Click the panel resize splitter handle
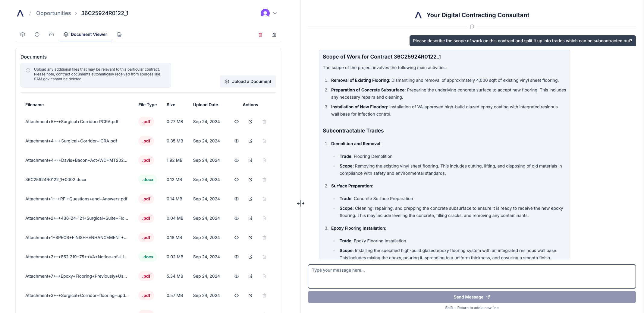Screen dimensions: 644x313 (301, 203)
